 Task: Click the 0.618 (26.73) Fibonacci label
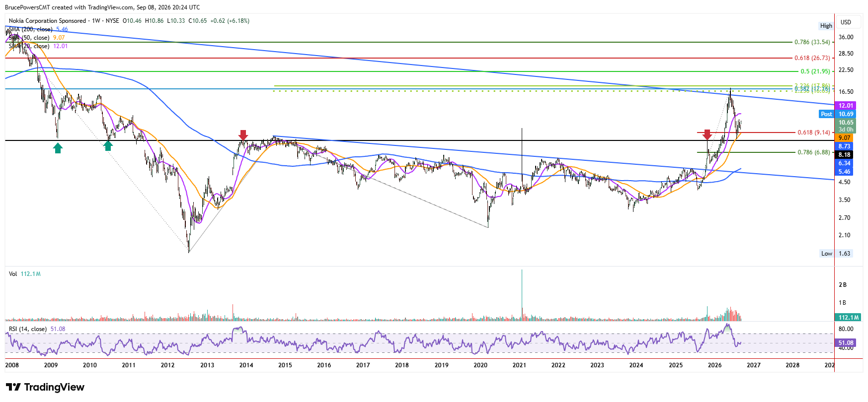click(812, 58)
